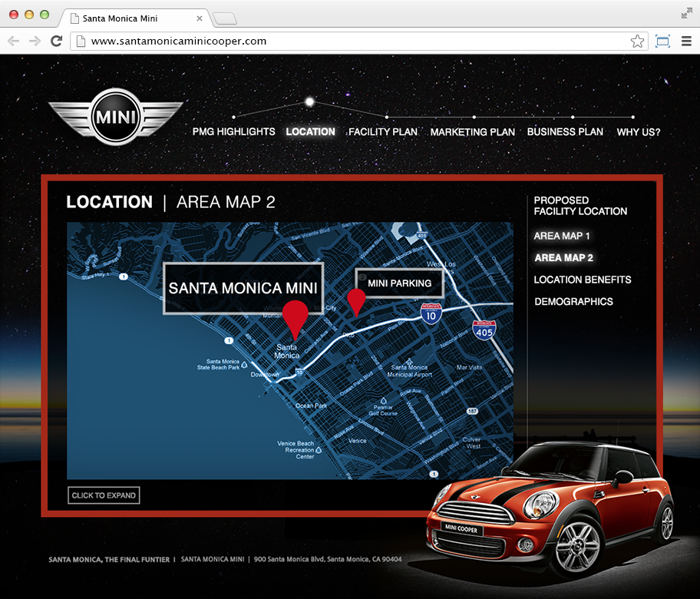Image resolution: width=700 pixels, height=599 pixels.
Task: Click the 'Ocean Park' map label
Action: coord(311,405)
